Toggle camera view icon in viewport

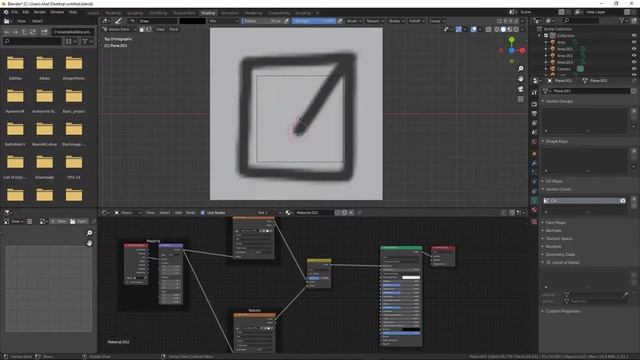click(520, 89)
